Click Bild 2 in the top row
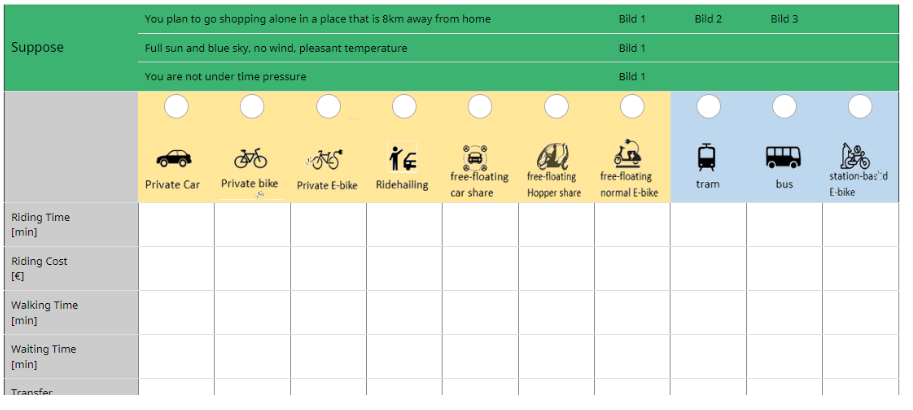Image resolution: width=913 pixels, height=410 pixels. point(708,19)
